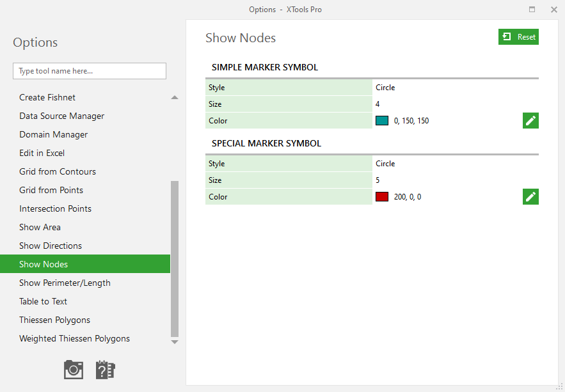Open Show Perimeter/Length options

coord(85,283)
